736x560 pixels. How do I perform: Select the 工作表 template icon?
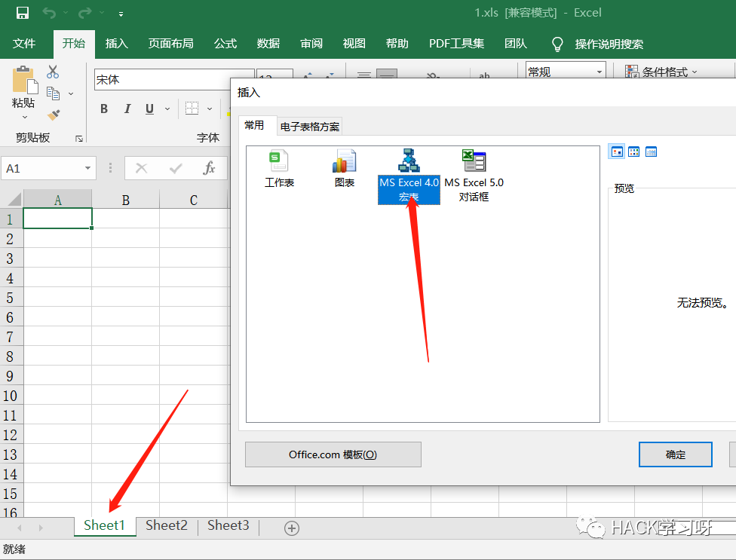click(279, 169)
